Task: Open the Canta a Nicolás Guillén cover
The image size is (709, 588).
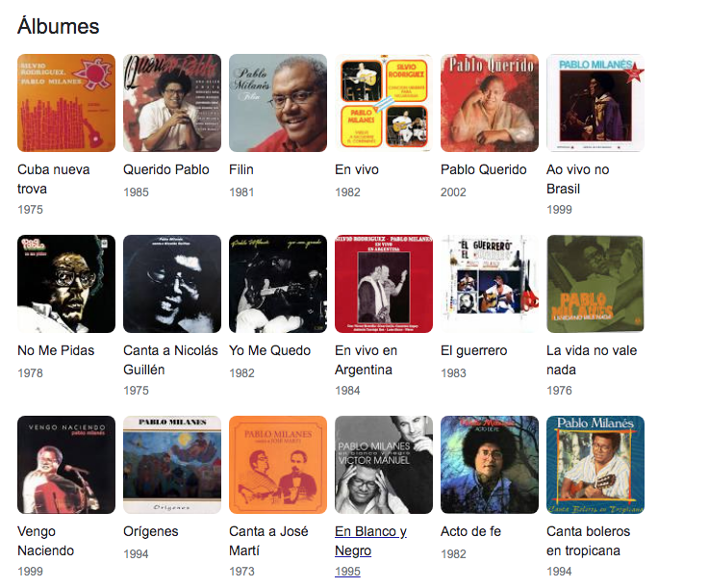Action: point(172,284)
